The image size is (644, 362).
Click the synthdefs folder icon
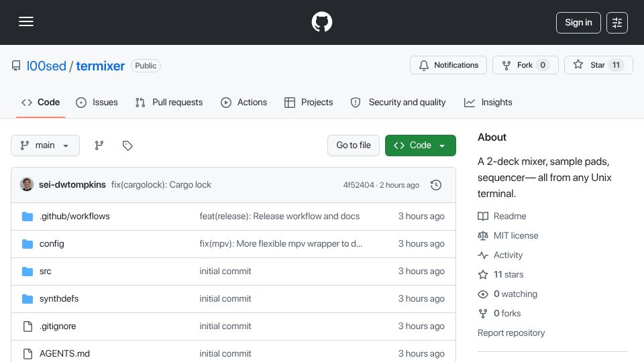point(28,299)
